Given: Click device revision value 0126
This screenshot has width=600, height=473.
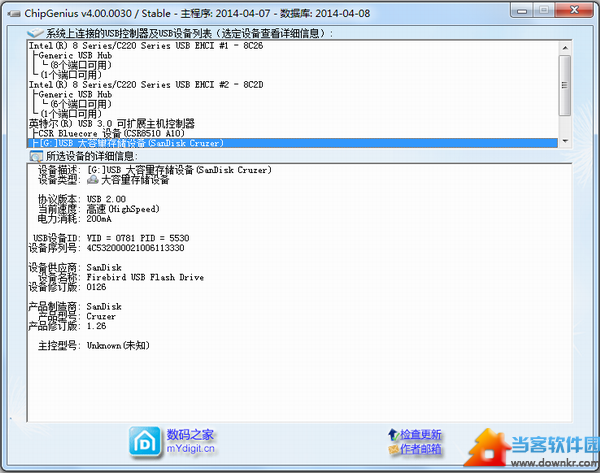Looking at the screenshot, I should tap(96, 287).
